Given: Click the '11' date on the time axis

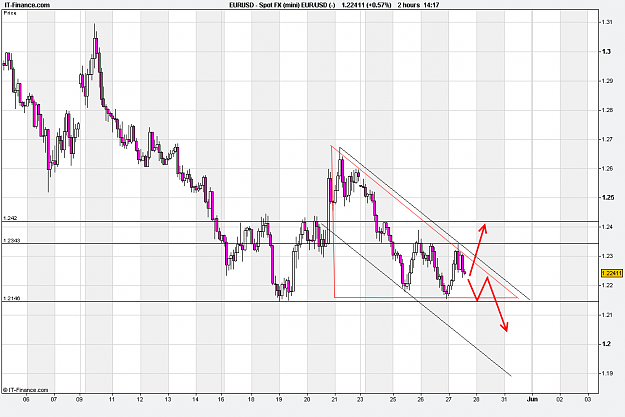Looking at the screenshot, I should 112,399.
